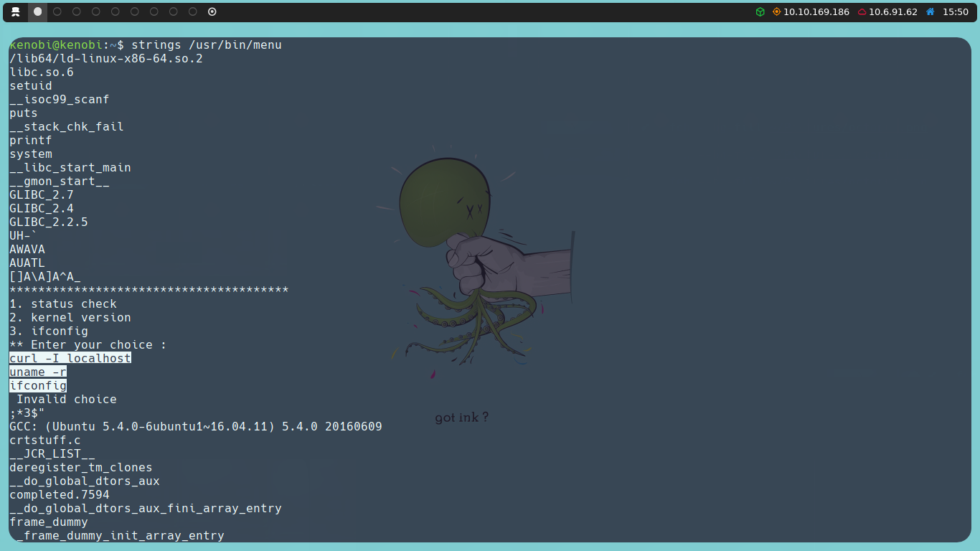Click the VPN IP 10.6.91.62
The height and width of the screenshot is (551, 980).
pyautogui.click(x=893, y=12)
